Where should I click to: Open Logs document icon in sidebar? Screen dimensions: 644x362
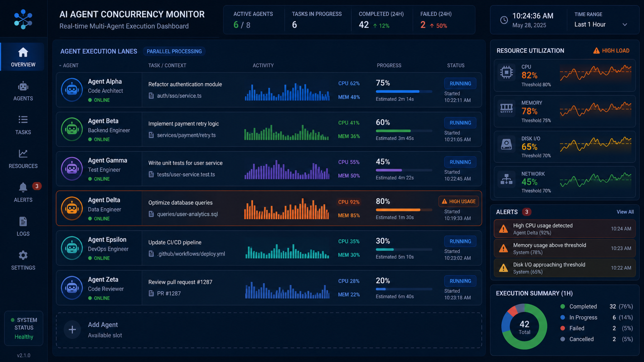23,222
